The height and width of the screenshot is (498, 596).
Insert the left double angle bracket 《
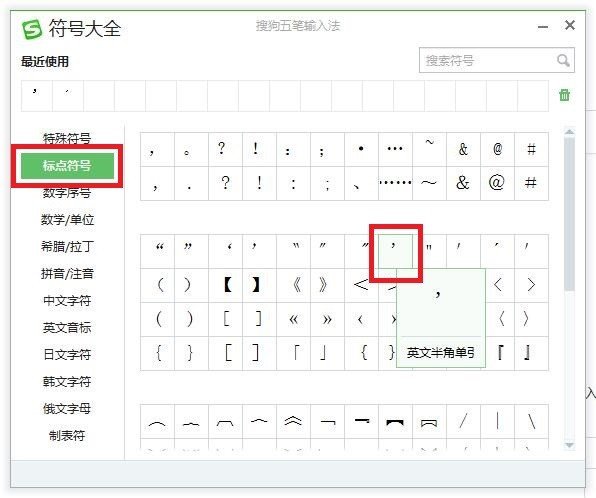(293, 285)
